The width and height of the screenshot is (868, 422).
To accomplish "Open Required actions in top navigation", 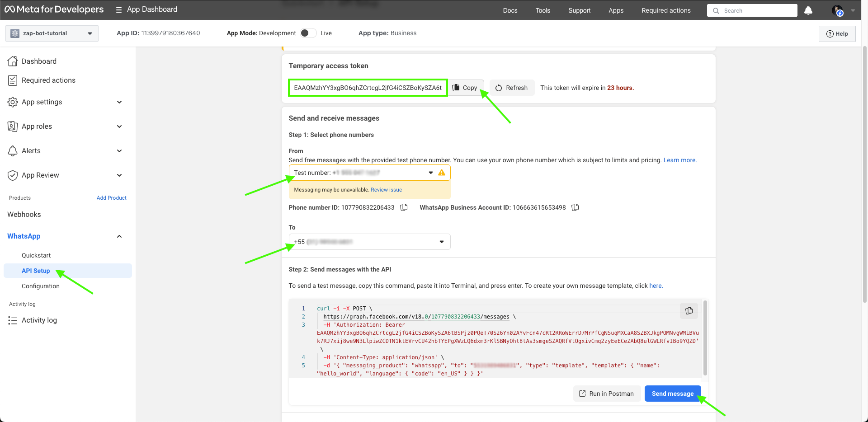I will [666, 10].
